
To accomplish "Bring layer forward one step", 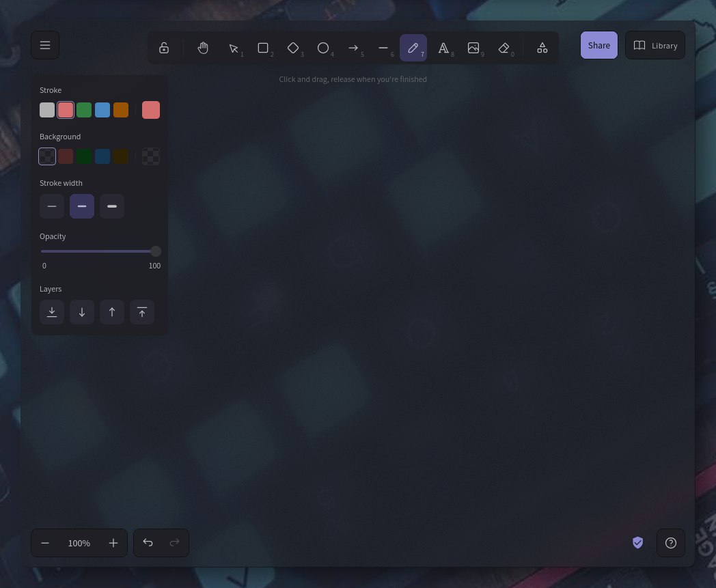I will click(x=112, y=312).
